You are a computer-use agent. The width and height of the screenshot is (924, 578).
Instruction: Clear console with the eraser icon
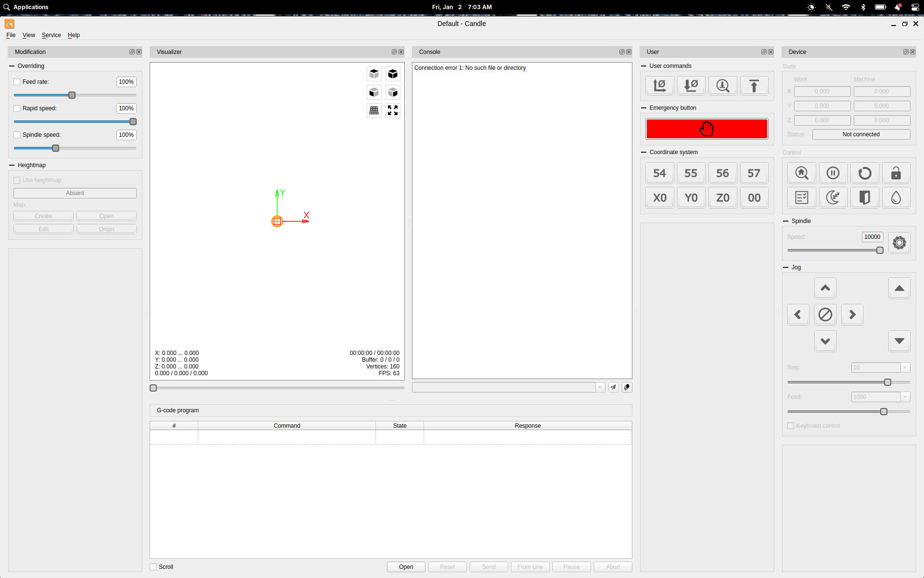point(627,387)
